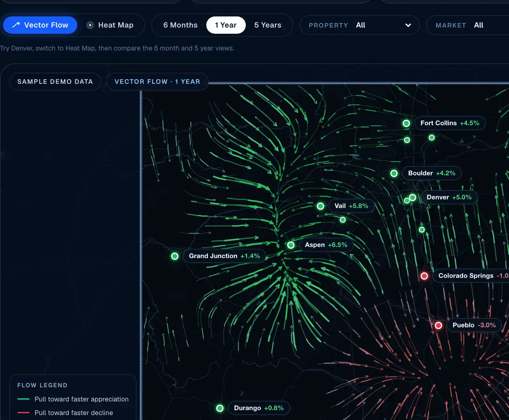Click "Pull toward faster appreciation" legend text

click(81, 400)
